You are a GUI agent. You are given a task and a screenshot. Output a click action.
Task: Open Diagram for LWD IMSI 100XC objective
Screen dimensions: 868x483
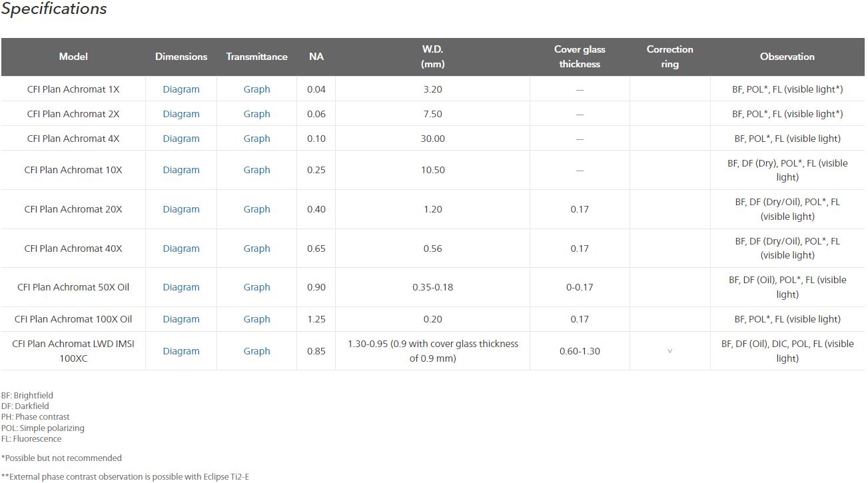[x=181, y=351]
